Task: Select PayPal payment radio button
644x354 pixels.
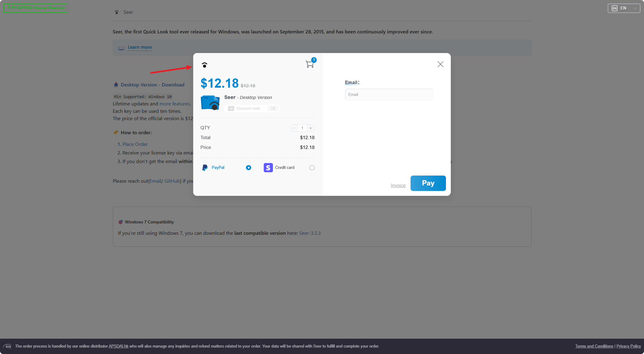Action: [x=248, y=168]
